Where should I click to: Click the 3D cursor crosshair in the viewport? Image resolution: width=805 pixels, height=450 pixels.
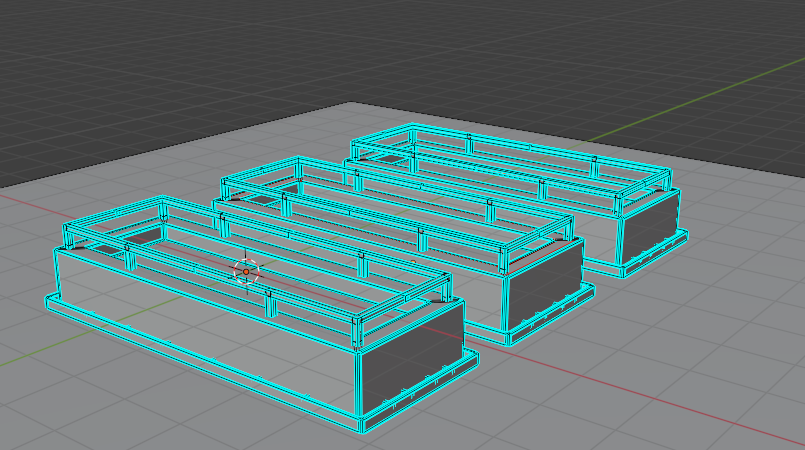pos(246,271)
